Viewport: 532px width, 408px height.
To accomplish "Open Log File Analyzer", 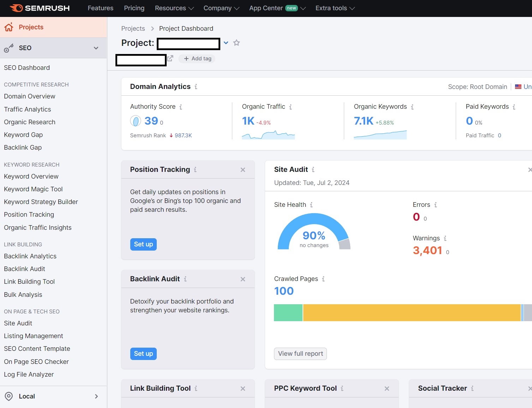I will point(29,374).
